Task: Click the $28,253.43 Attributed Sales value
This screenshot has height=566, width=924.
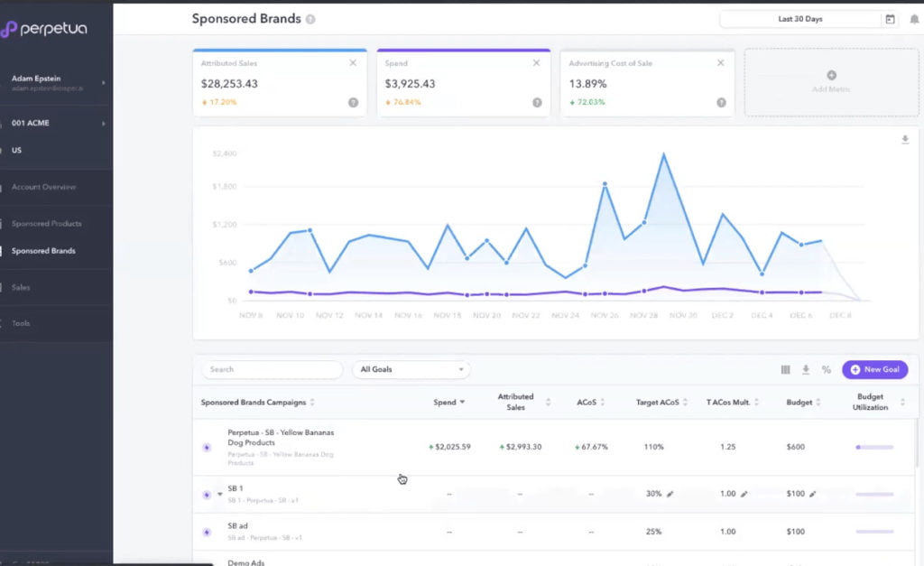Action: (x=229, y=84)
